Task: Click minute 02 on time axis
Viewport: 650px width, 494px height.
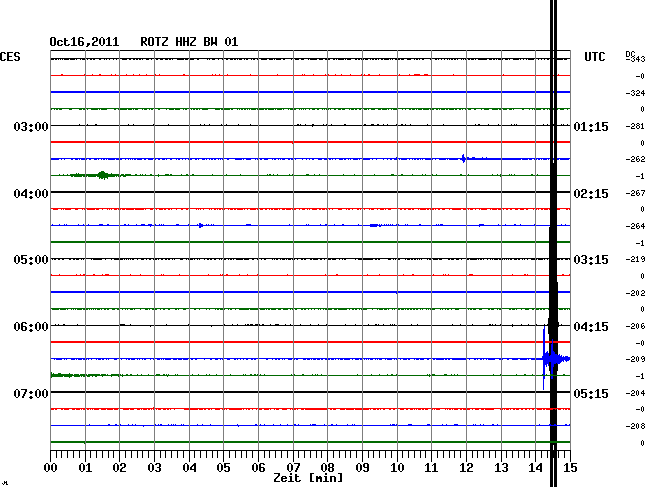Action: [119, 467]
